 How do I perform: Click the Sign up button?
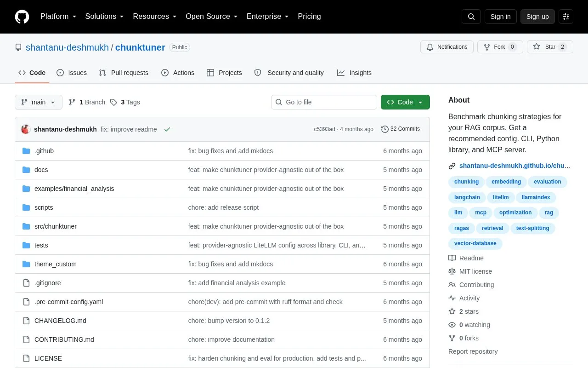point(537,17)
